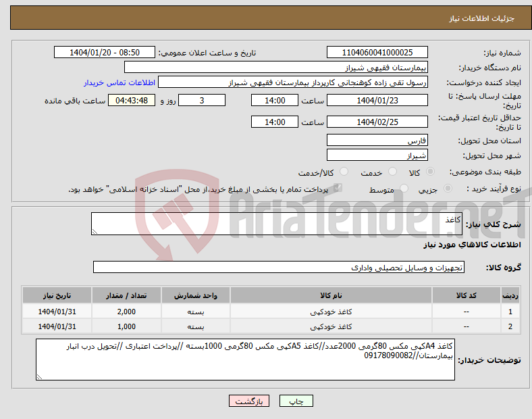Click the delivery city field شیراز

(x=377, y=155)
